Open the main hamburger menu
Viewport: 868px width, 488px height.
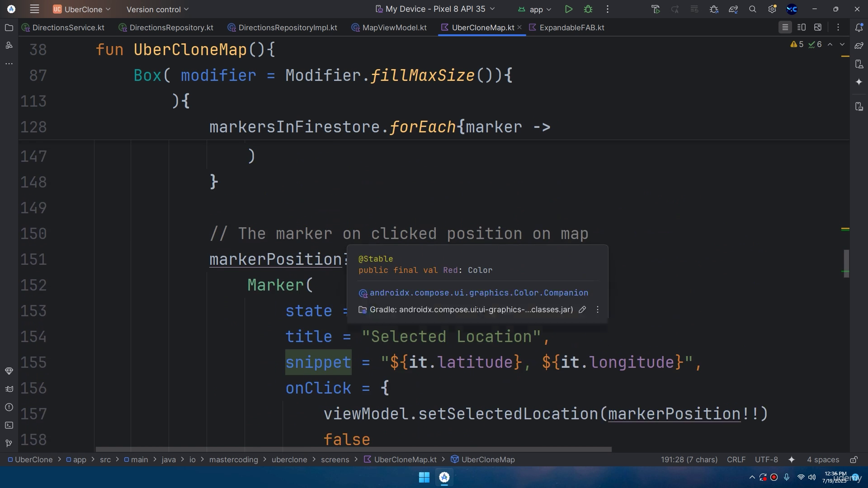tap(34, 9)
